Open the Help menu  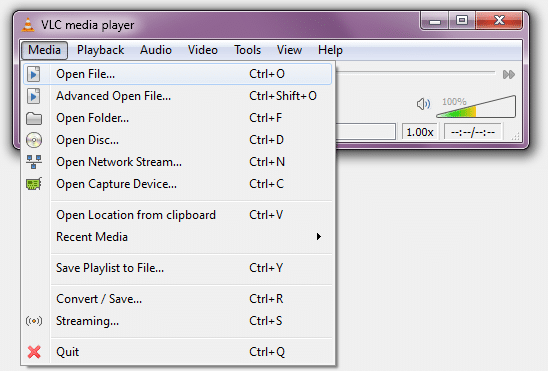pos(330,50)
